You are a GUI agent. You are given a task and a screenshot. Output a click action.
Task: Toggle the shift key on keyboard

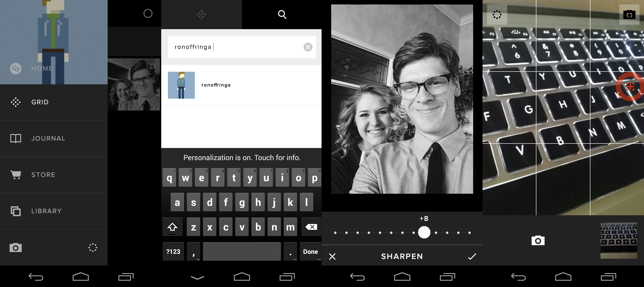[172, 227]
